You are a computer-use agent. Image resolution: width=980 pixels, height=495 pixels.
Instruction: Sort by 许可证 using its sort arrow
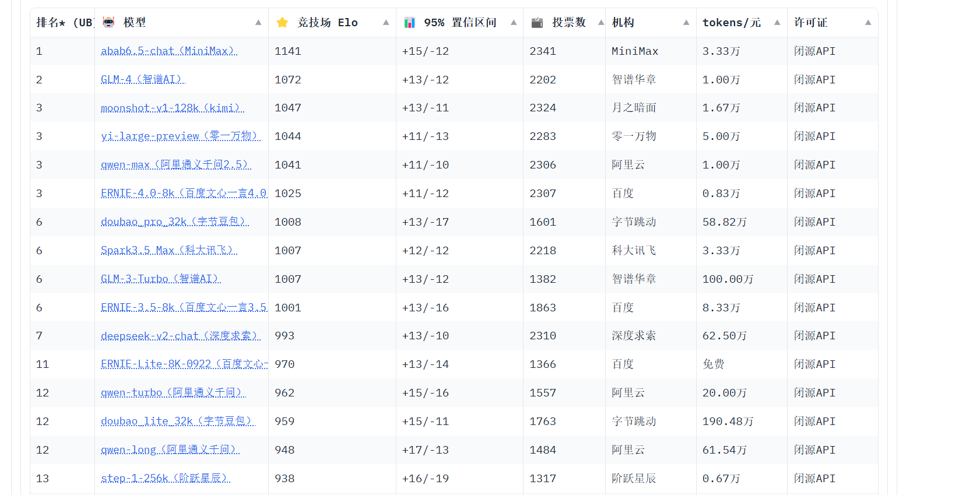click(868, 22)
